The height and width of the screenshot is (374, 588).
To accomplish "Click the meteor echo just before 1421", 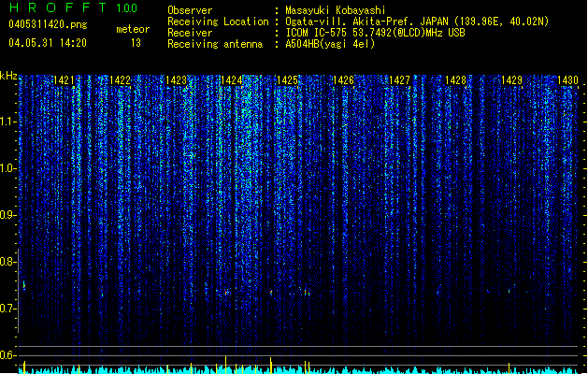I will click(x=24, y=285).
